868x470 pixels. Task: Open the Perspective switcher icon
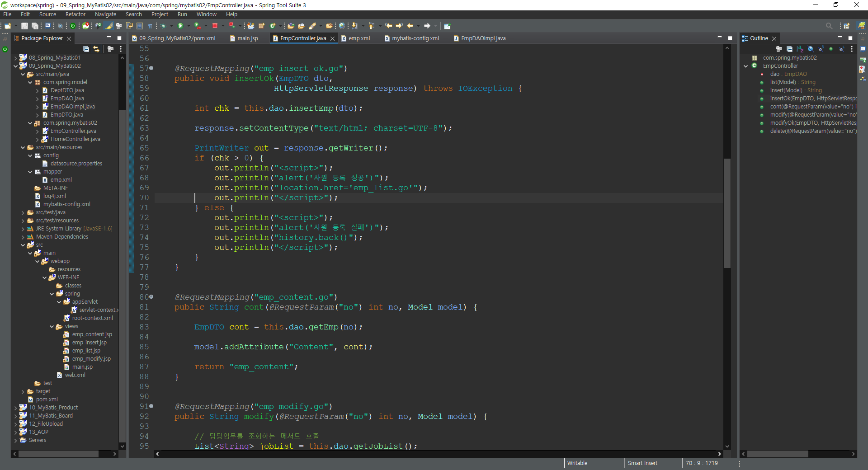pos(847,26)
